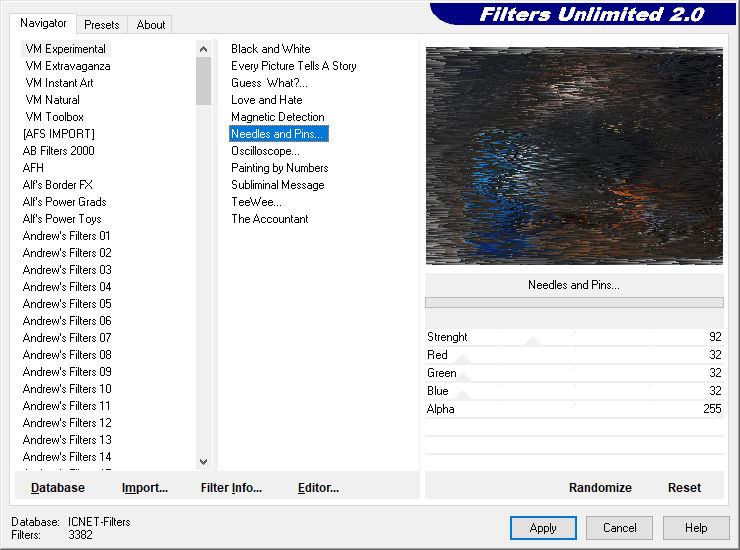Choose Every Picture Tells A Story filter
Image resolution: width=740 pixels, height=550 pixels.
coord(294,66)
